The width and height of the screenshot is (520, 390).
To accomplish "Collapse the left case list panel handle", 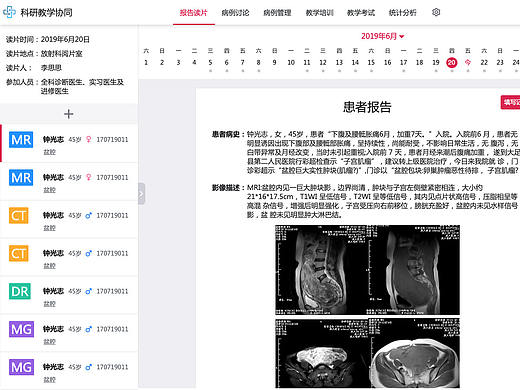I will [x=141, y=194].
